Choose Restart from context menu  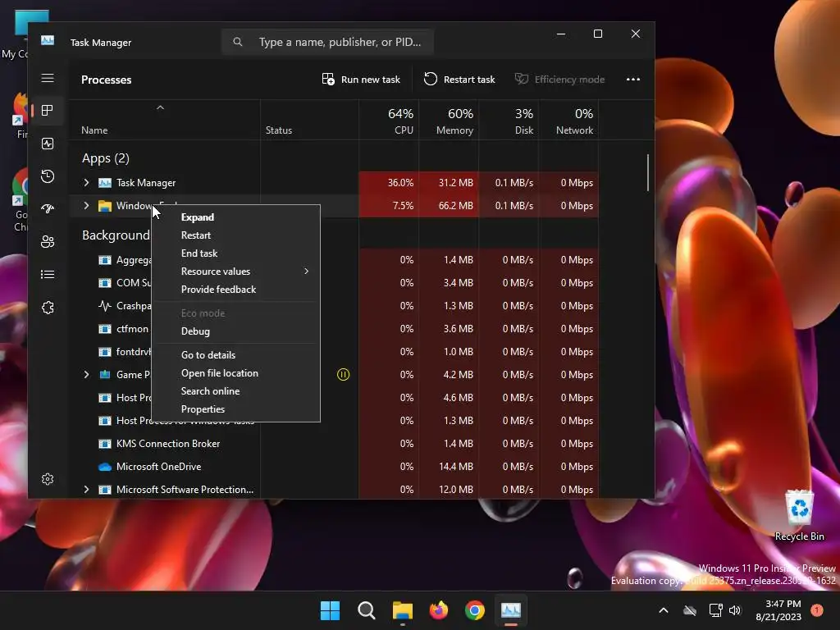click(235, 235)
